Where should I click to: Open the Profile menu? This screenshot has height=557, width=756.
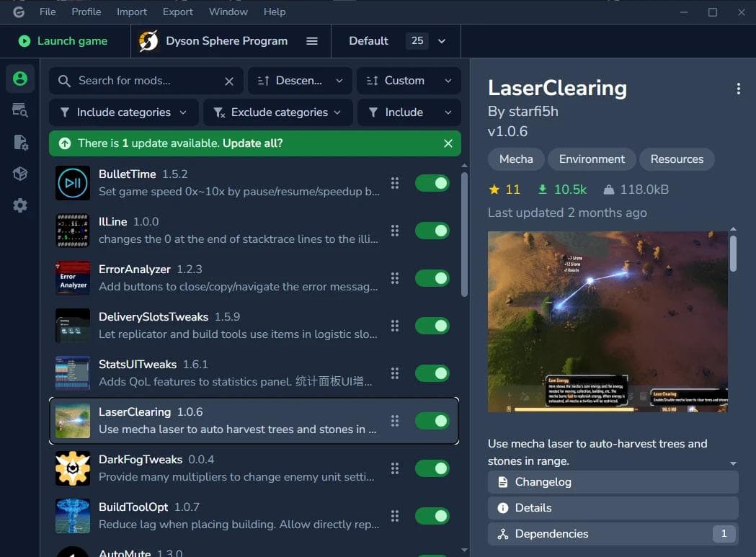tap(86, 12)
